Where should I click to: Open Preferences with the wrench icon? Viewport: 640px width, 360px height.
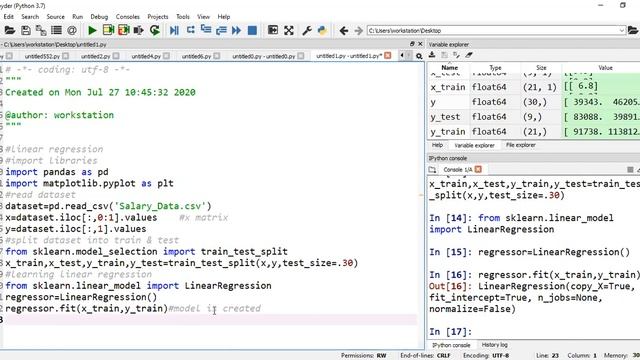307,30
